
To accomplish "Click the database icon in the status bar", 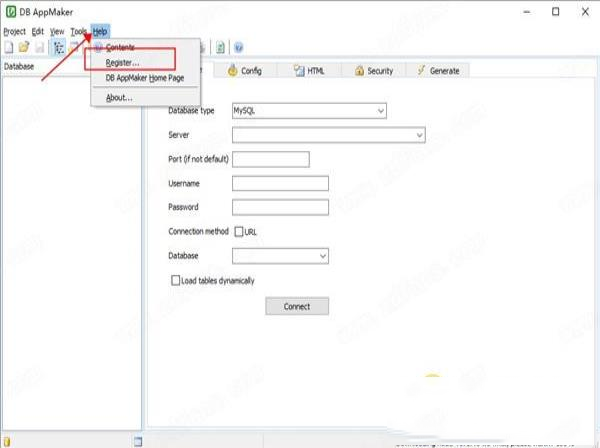I will pos(7,442).
